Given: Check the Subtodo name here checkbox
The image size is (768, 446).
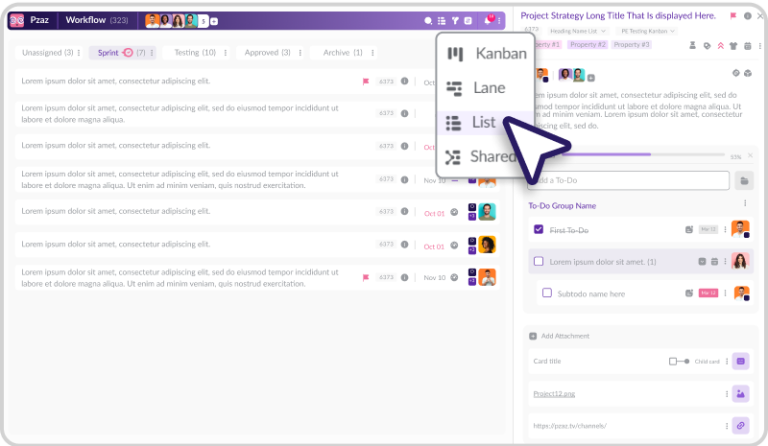Looking at the screenshot, I should click(x=547, y=293).
